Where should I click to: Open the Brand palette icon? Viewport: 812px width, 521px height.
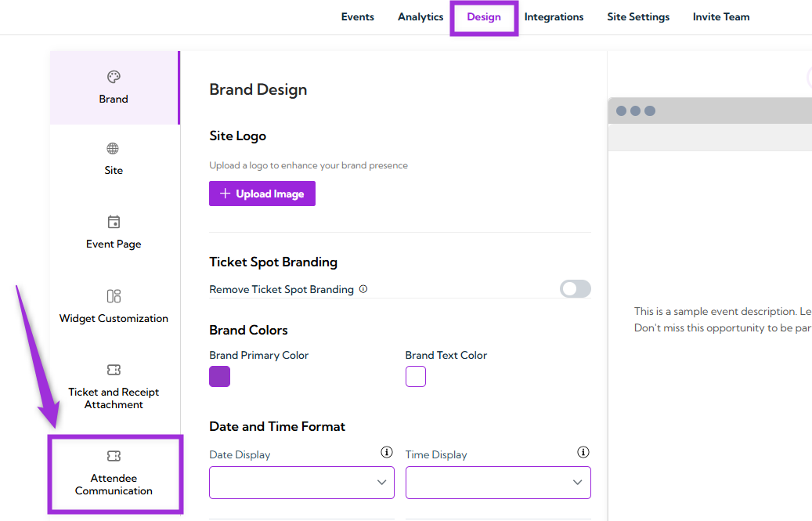point(114,77)
